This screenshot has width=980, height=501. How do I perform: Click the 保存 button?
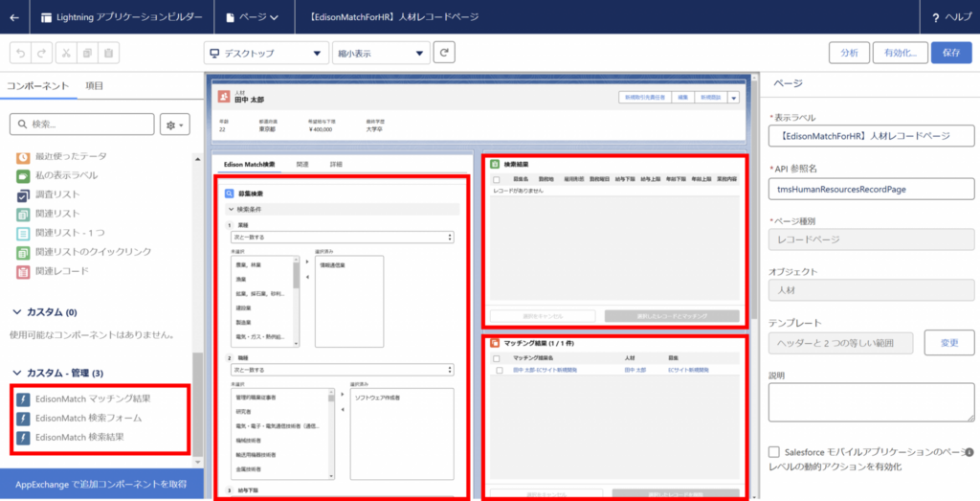pos(950,53)
